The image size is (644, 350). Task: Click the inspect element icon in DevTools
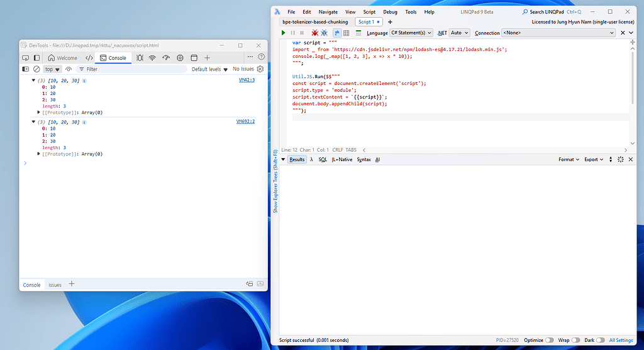point(25,58)
